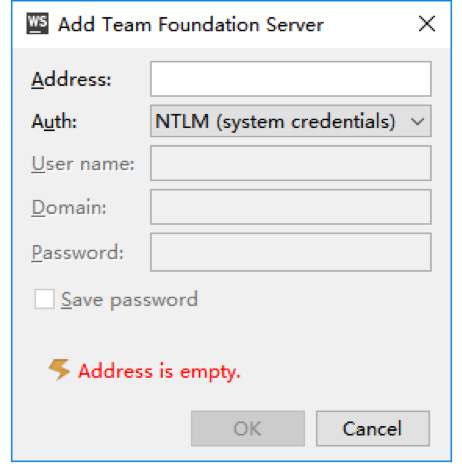Cancel adding the server
Image resolution: width=462 pixels, height=472 pixels.
click(373, 428)
